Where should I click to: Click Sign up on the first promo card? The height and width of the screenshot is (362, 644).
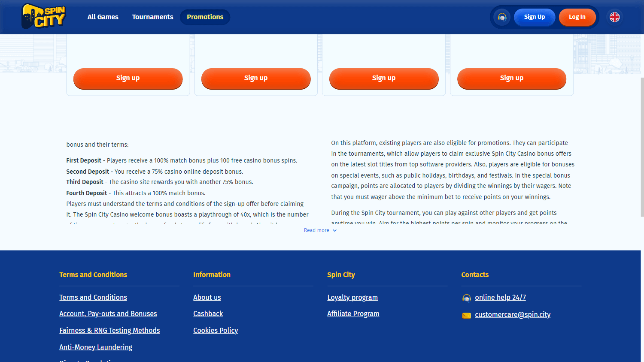[128, 78]
